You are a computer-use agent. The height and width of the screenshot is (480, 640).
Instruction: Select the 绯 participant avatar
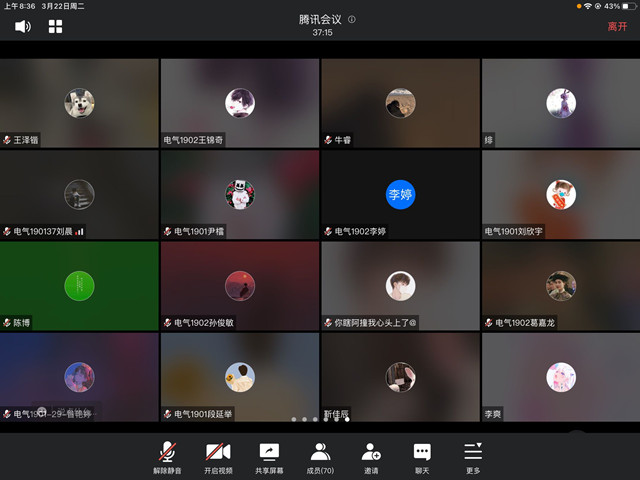(x=561, y=103)
